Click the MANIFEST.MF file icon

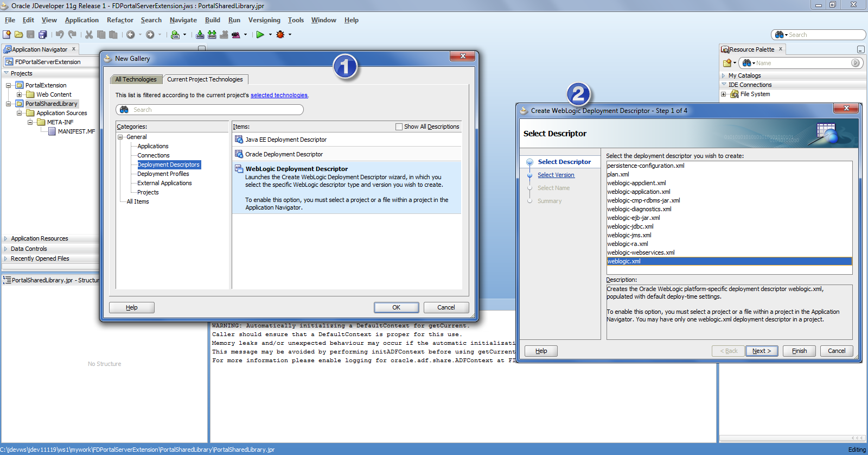click(x=52, y=131)
